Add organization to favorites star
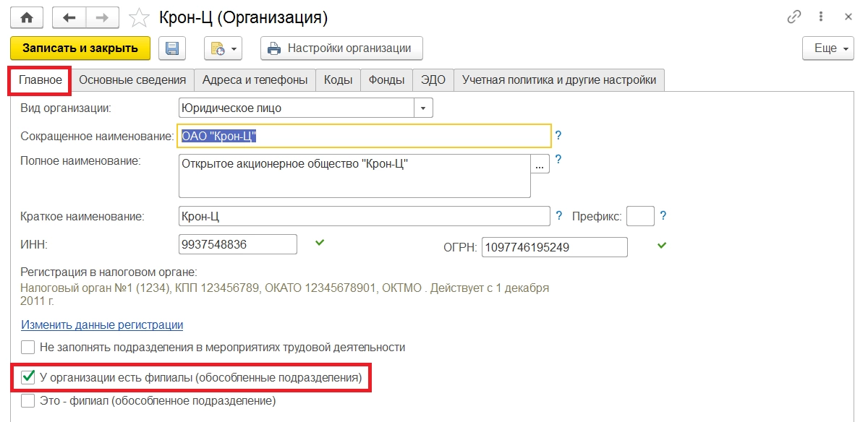 coord(140,17)
